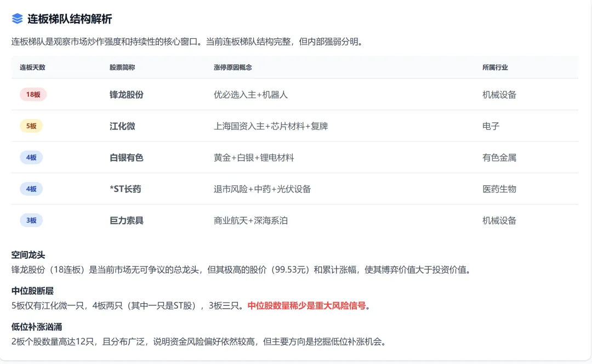The width and height of the screenshot is (592, 364).
Task: Click 机械设备 in the 锋龙股份 row
Action: (499, 94)
